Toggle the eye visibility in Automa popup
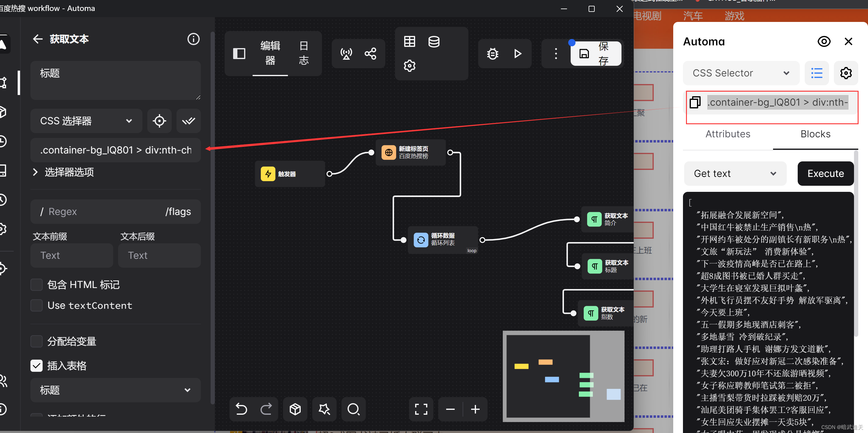 (824, 41)
